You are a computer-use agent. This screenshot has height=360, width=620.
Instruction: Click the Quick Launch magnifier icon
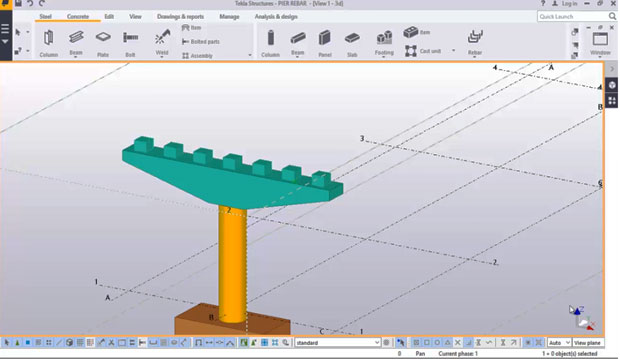tap(612, 16)
